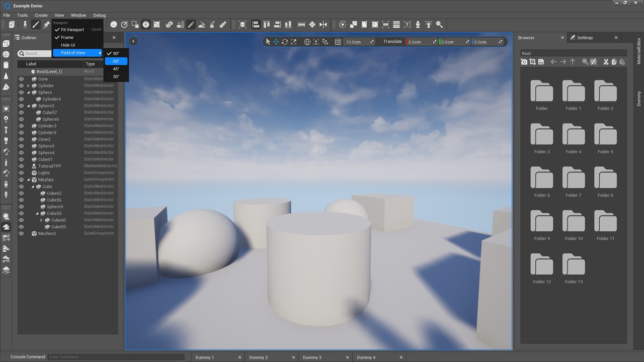Click the Console Command input field

[116, 357]
